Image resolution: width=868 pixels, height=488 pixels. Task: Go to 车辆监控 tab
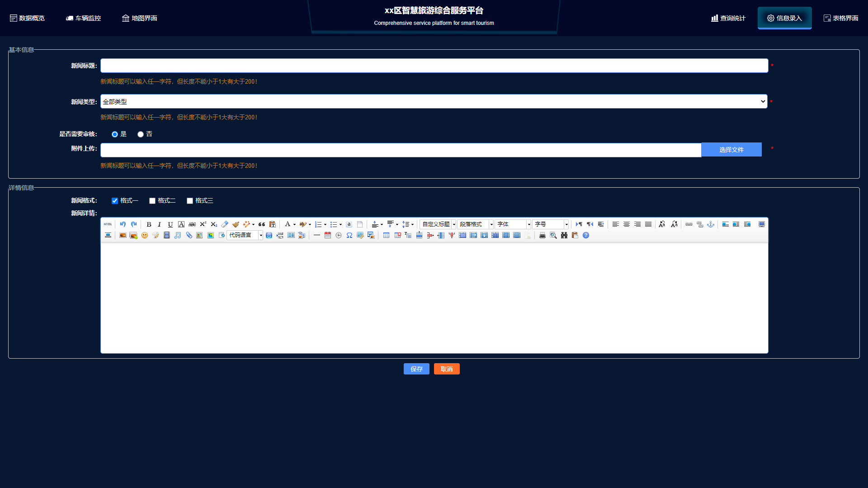[x=84, y=18]
